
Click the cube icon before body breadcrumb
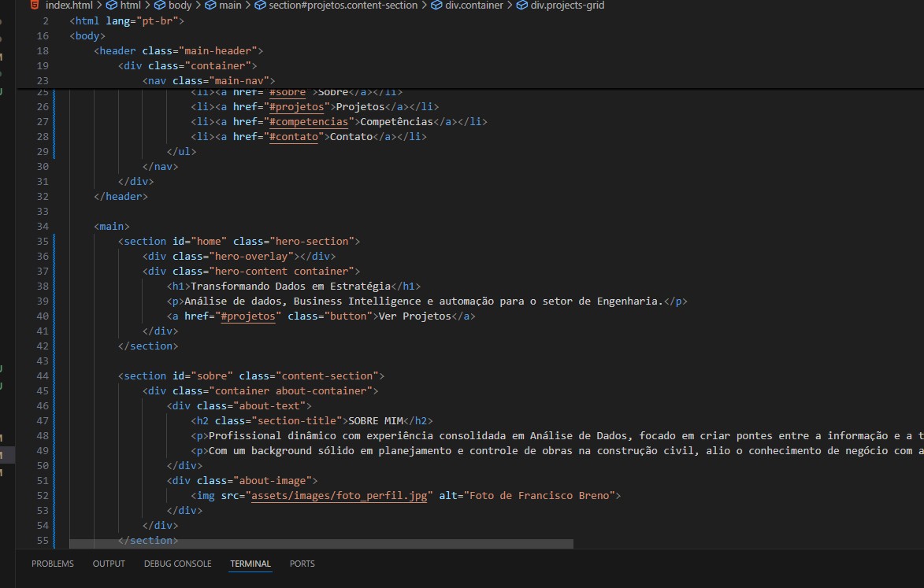coord(160,6)
